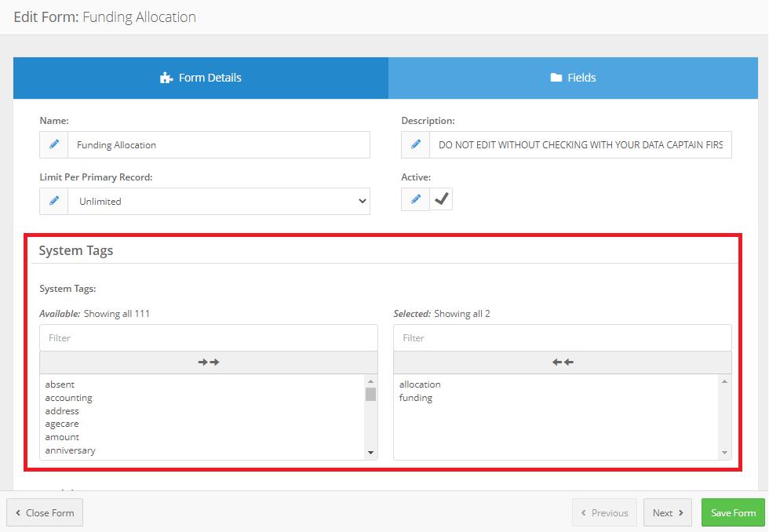Select the 'absent' tag in Available list
Image resolution: width=769 pixels, height=532 pixels.
(60, 384)
